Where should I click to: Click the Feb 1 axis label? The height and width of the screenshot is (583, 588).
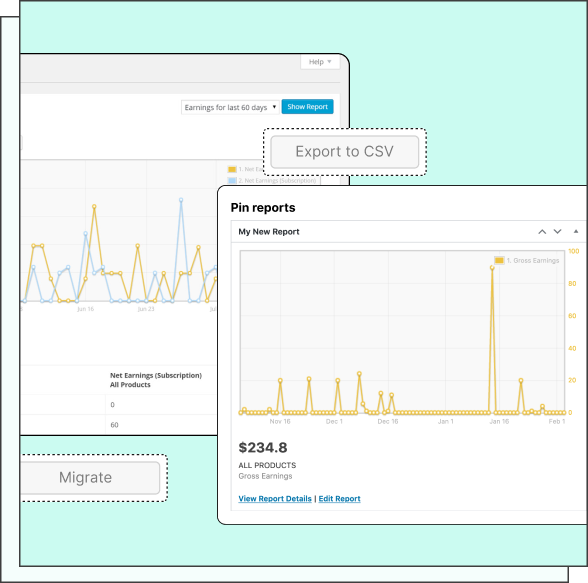pos(556,421)
